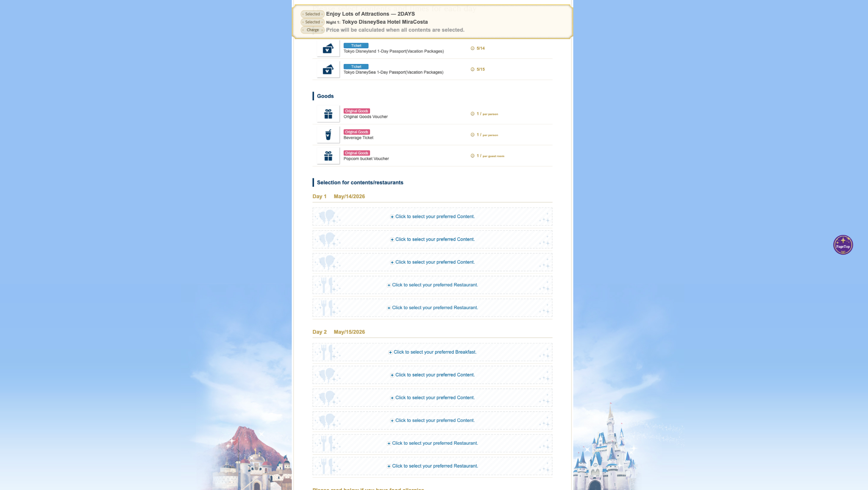The width and height of the screenshot is (868, 490).
Task: Click the Original Goods tag on Beverage Ticket
Action: pyautogui.click(x=356, y=132)
